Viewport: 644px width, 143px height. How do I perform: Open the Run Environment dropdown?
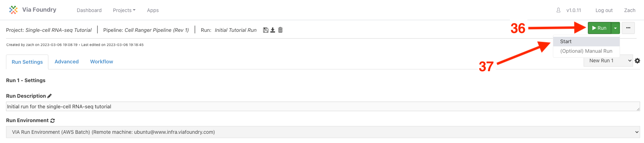coord(323,132)
